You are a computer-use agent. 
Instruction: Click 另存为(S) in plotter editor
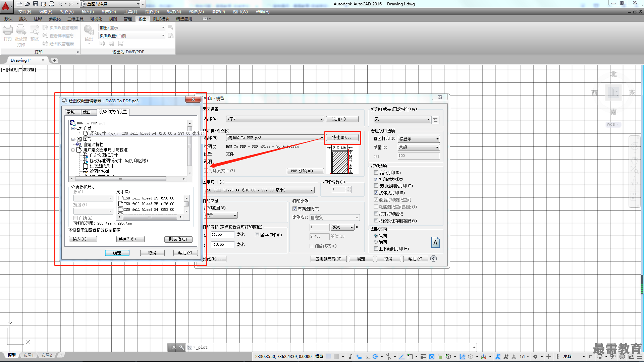130,239
